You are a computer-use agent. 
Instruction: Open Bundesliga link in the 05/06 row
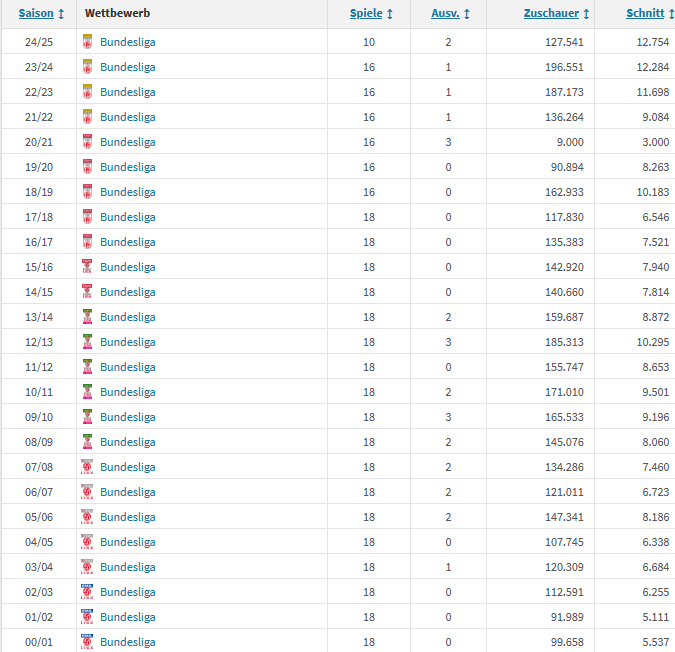tap(128, 517)
